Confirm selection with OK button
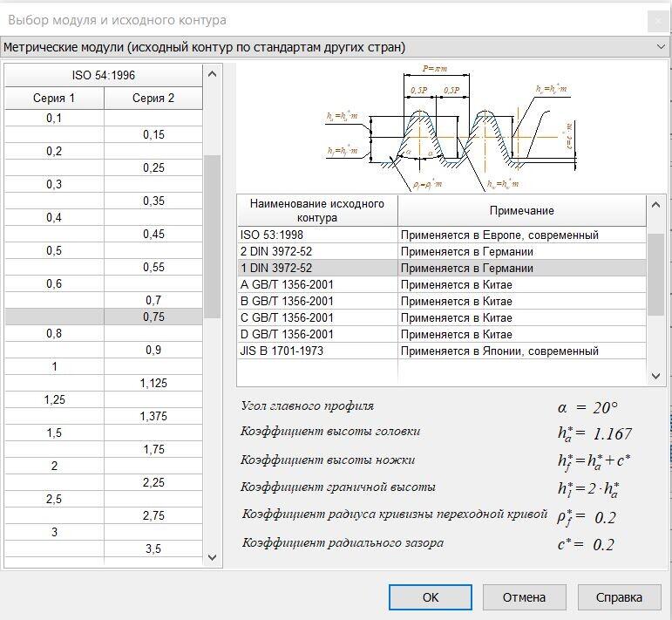 431,597
